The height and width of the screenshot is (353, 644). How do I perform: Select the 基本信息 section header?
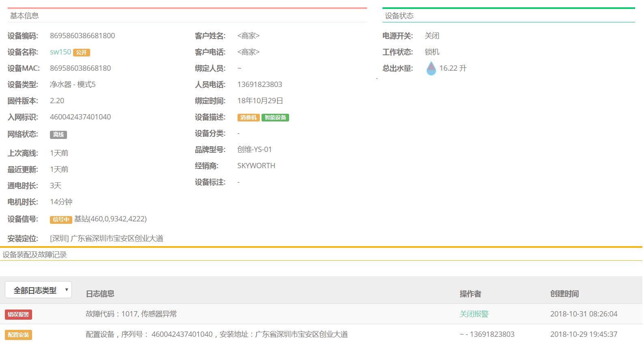[x=24, y=16]
